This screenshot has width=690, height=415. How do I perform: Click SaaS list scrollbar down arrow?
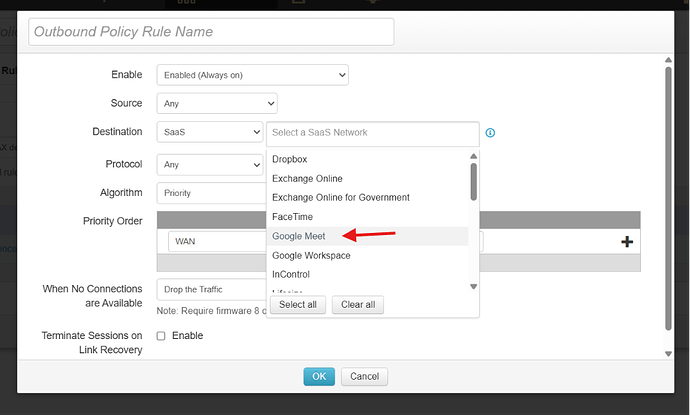click(473, 286)
